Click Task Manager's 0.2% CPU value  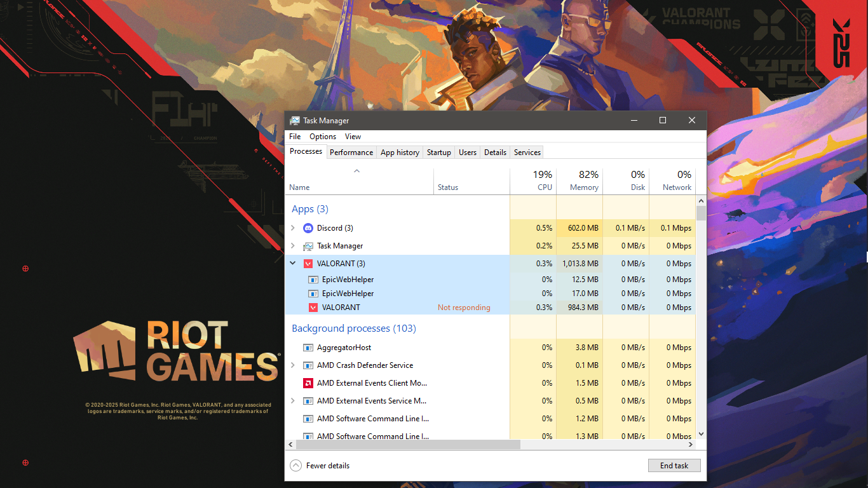[x=544, y=246]
